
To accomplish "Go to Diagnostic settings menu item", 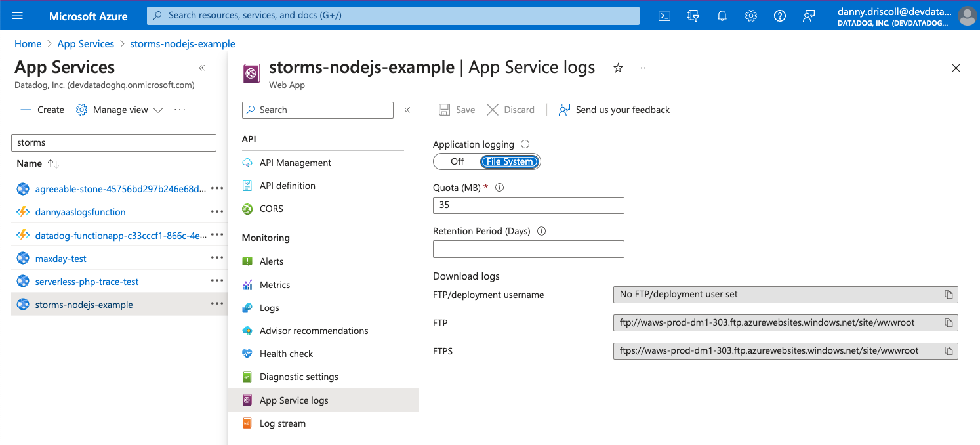I will pos(298,377).
